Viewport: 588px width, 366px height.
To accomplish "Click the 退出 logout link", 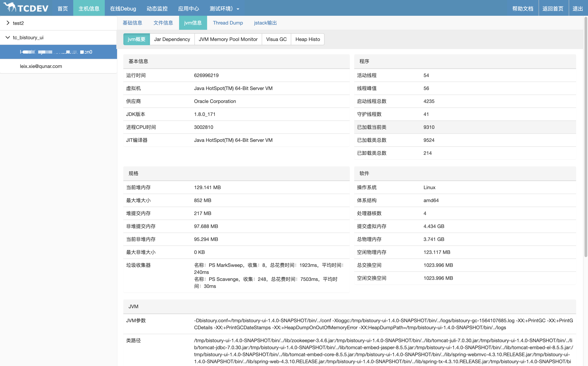I will pos(577,8).
